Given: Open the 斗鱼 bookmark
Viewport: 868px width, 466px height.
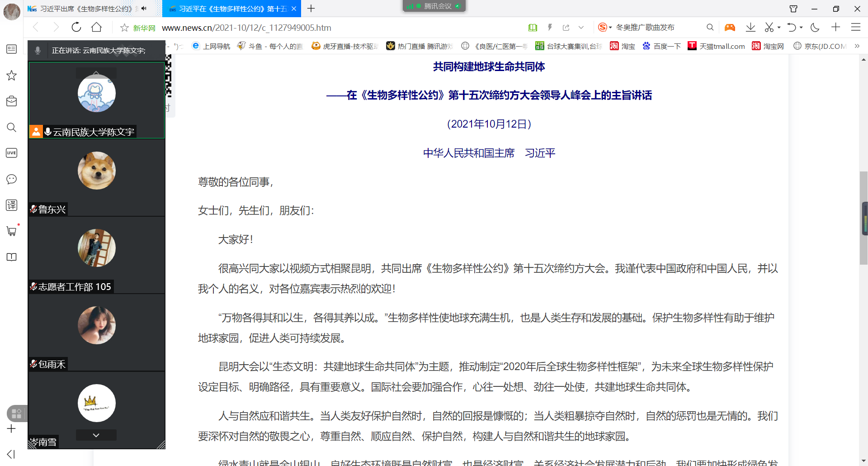Looking at the screenshot, I should point(270,46).
